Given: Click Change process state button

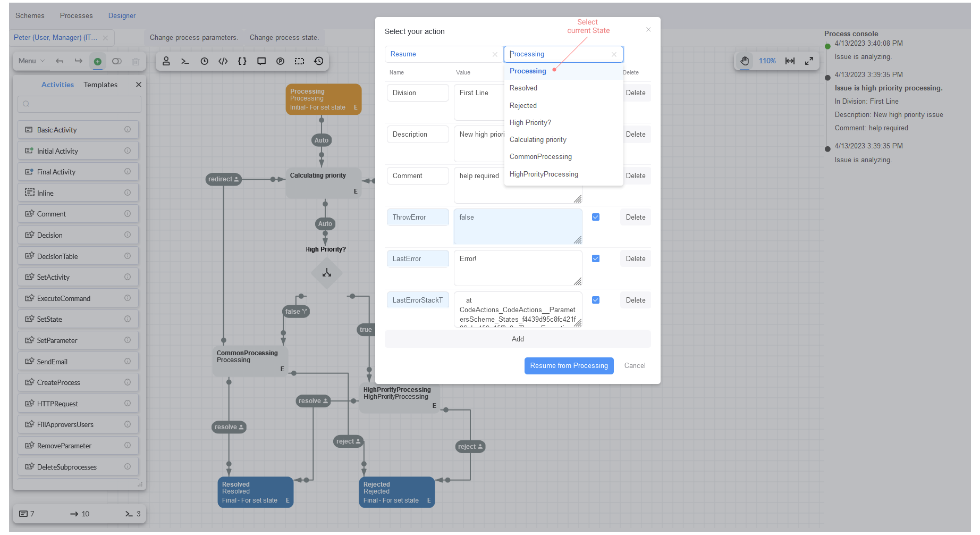Looking at the screenshot, I should (x=284, y=38).
